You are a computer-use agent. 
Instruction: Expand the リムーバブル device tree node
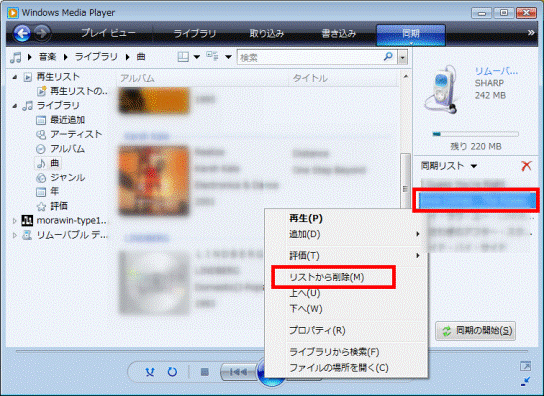[x=15, y=235]
